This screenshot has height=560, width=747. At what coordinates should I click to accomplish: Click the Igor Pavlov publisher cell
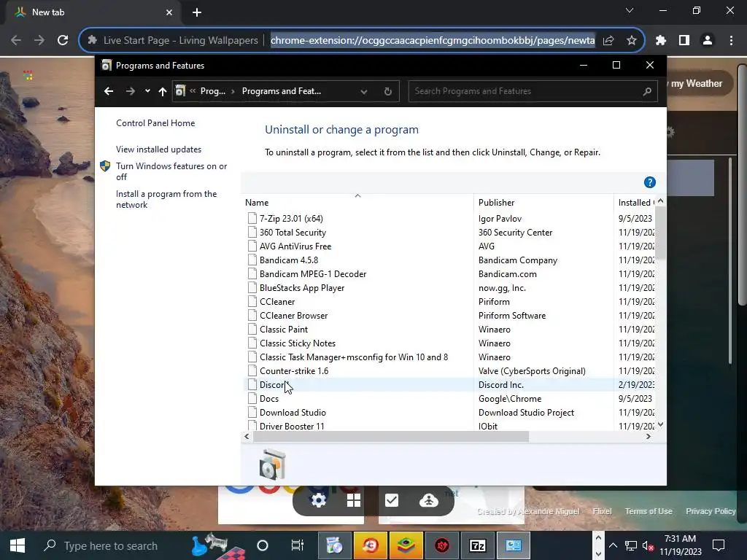[500, 219]
